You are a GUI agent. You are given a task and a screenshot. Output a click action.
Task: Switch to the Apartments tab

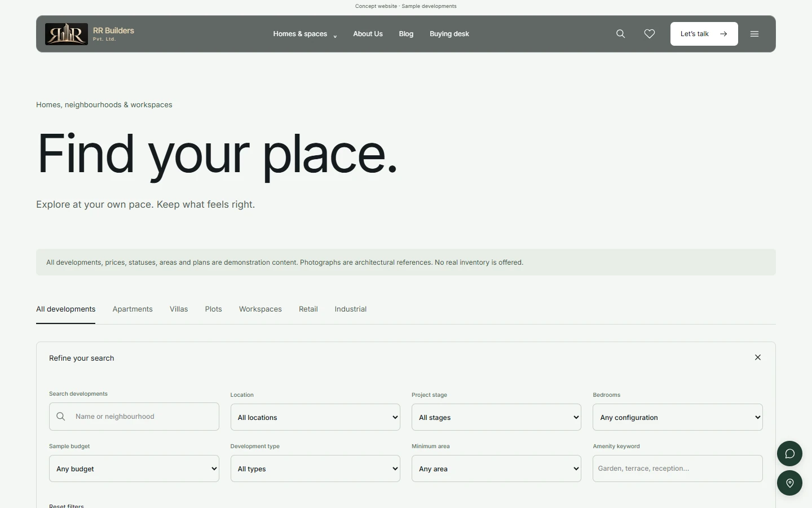pos(133,309)
